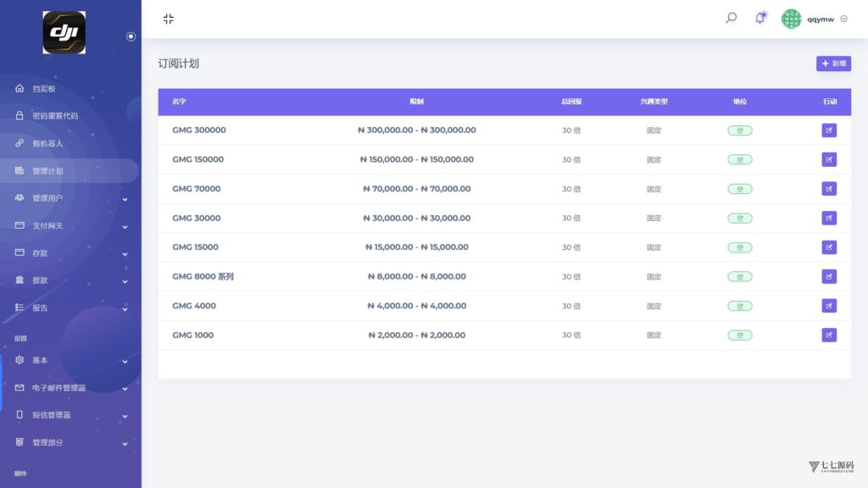The image size is (868, 488).
Task: Open the 管理计划 menu item
Action: (x=70, y=171)
